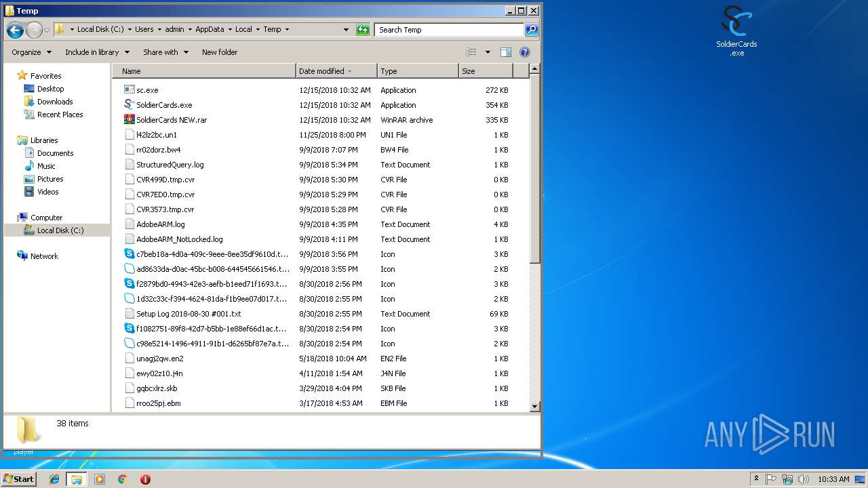868x488 pixels.
Task: Open Downloads in Favorites
Action: [x=55, y=102]
